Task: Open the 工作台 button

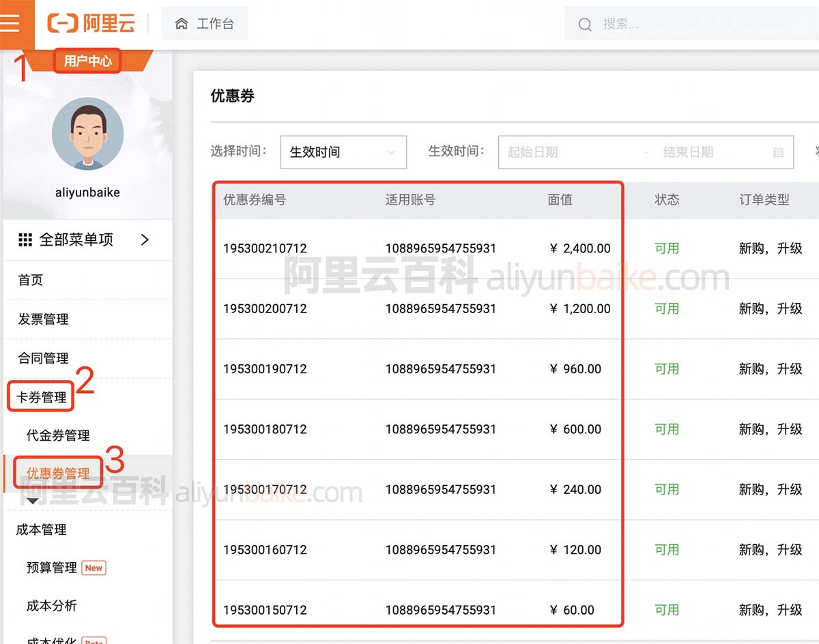Action: pyautogui.click(x=205, y=24)
